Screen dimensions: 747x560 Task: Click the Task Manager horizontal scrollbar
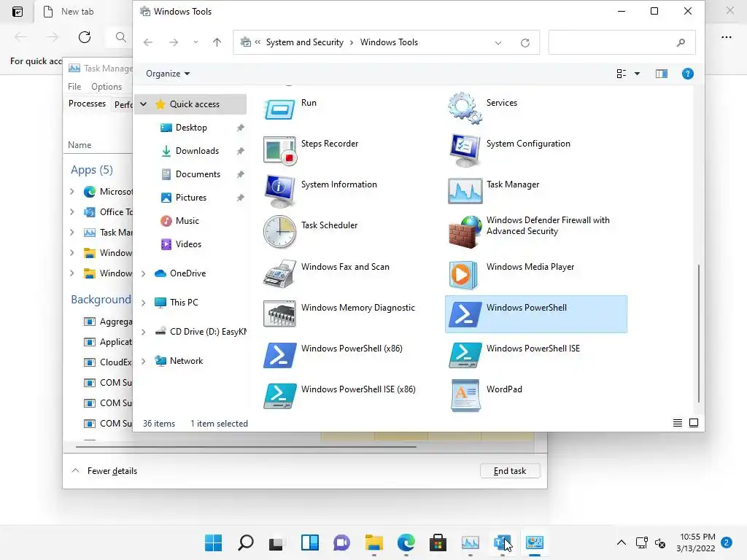pyautogui.click(x=246, y=447)
